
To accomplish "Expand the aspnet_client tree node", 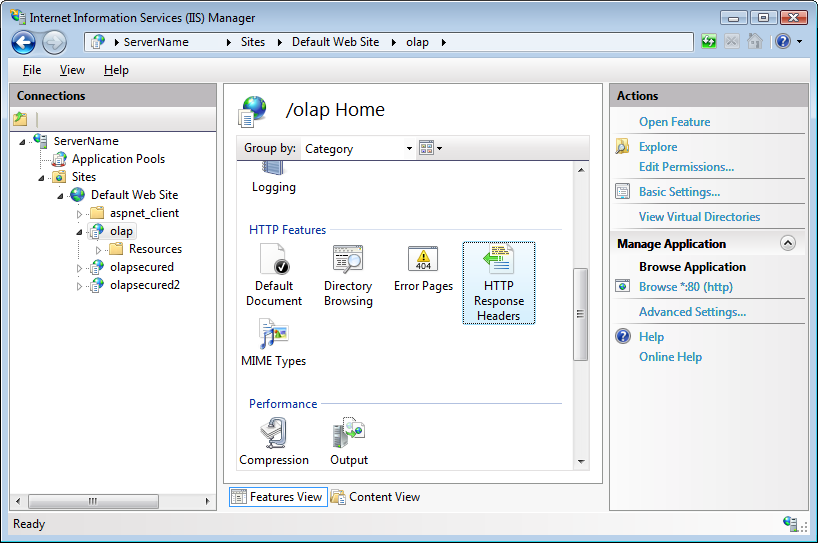I will (x=81, y=214).
